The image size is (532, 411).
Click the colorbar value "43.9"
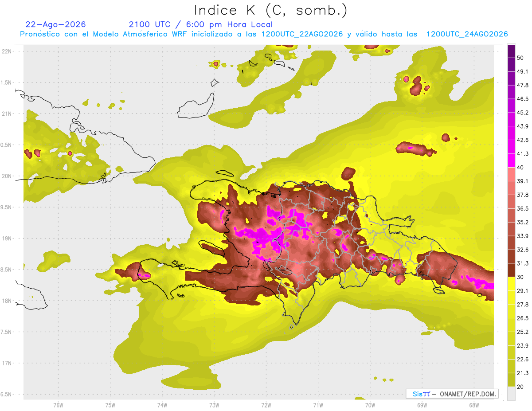(x=523, y=126)
